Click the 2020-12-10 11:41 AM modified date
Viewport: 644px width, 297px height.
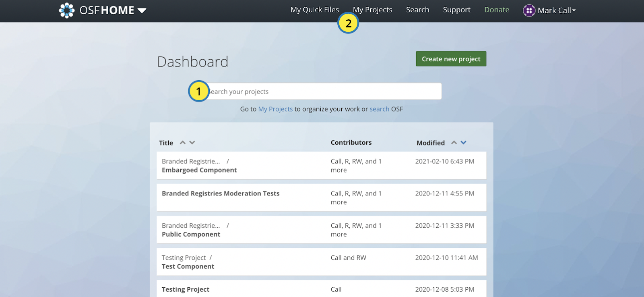pyautogui.click(x=447, y=258)
